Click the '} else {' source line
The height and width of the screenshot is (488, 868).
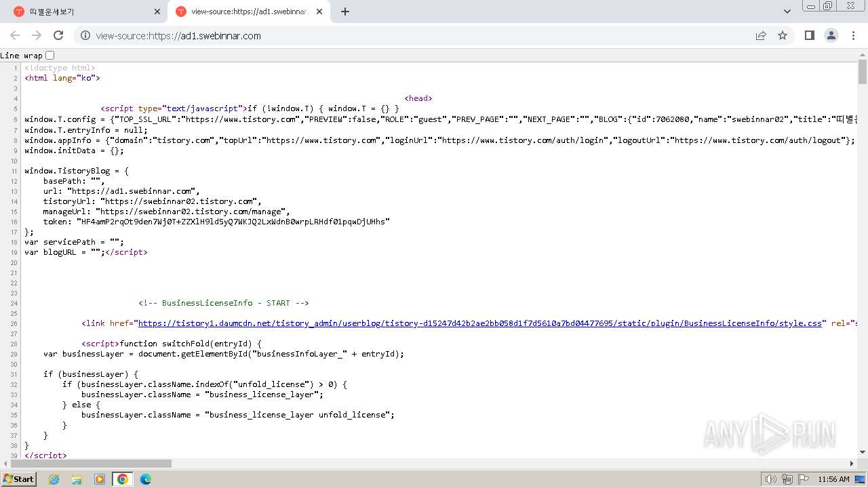coord(81,405)
